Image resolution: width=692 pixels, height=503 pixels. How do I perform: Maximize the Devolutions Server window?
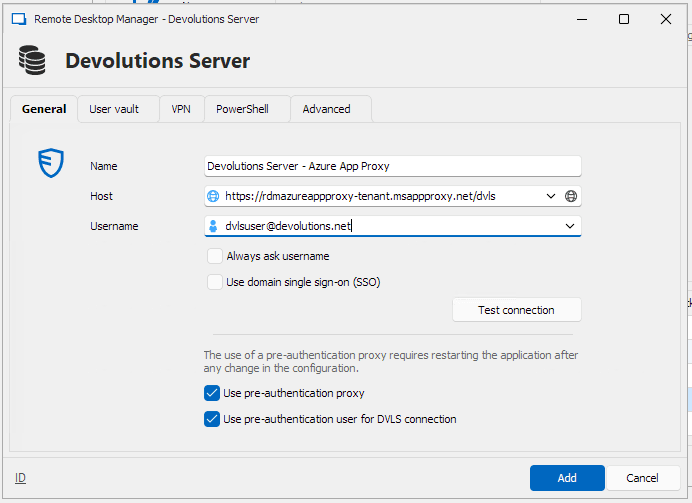624,19
